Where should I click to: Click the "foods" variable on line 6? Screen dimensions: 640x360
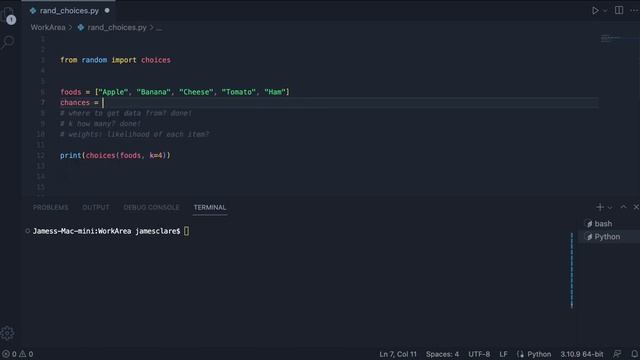(x=71, y=92)
